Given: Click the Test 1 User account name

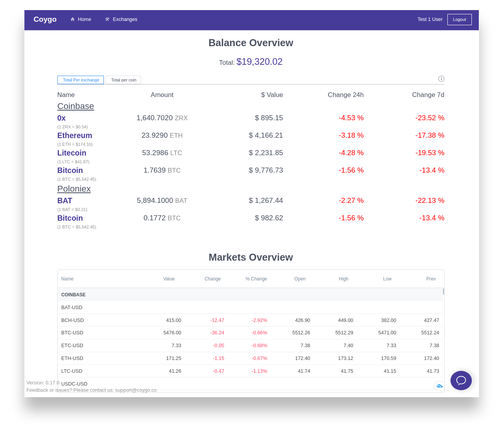Looking at the screenshot, I should coord(430,19).
